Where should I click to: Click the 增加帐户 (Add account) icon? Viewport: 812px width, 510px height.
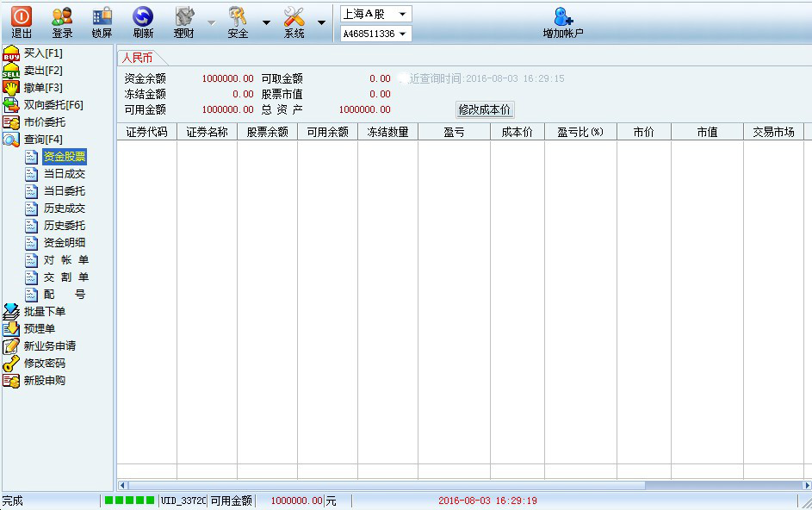563,16
